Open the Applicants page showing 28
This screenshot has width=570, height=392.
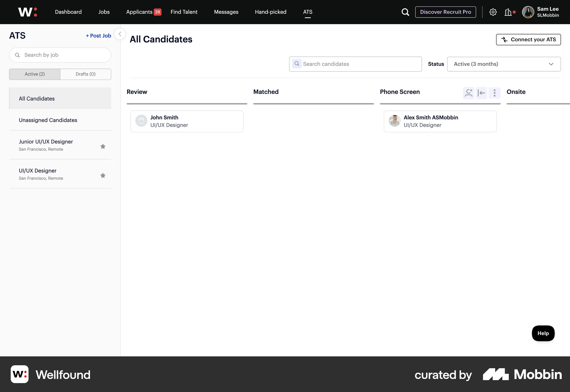point(143,12)
